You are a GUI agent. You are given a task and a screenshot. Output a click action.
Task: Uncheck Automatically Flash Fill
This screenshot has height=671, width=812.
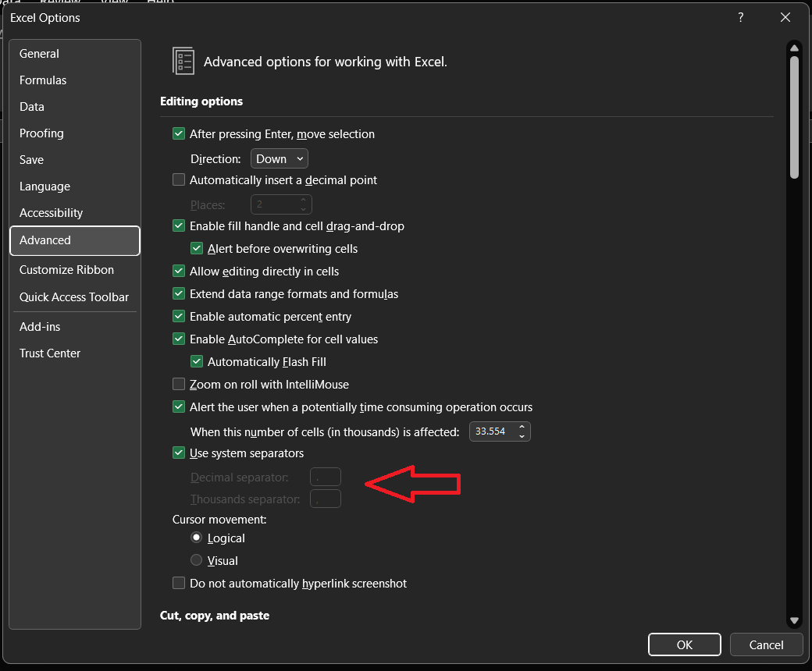point(197,361)
